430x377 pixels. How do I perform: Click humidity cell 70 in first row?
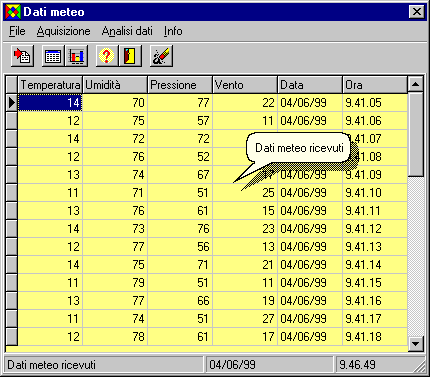[115, 103]
